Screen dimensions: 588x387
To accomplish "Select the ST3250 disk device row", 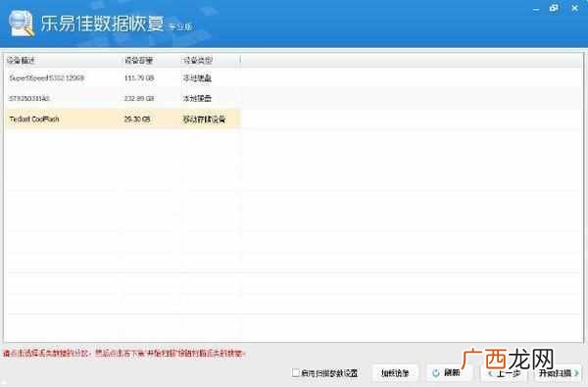I will point(123,98).
